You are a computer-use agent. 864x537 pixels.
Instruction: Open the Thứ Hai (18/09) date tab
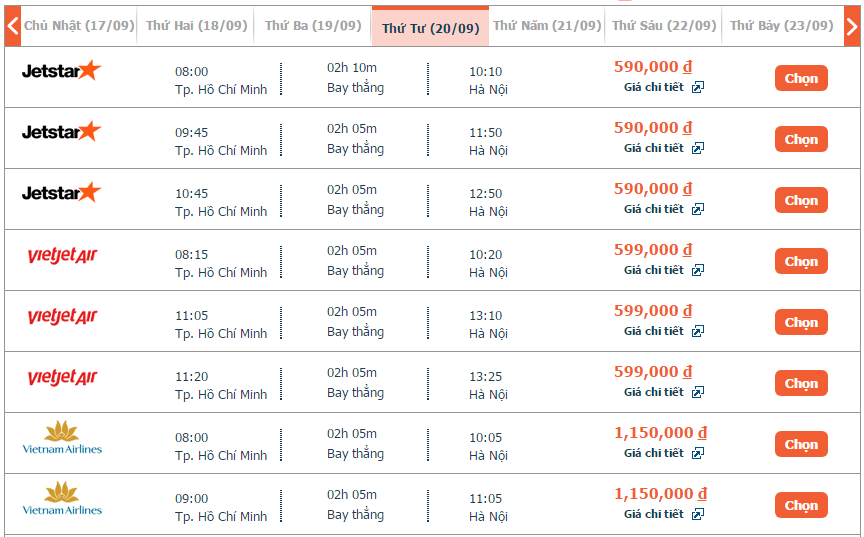pos(197,26)
